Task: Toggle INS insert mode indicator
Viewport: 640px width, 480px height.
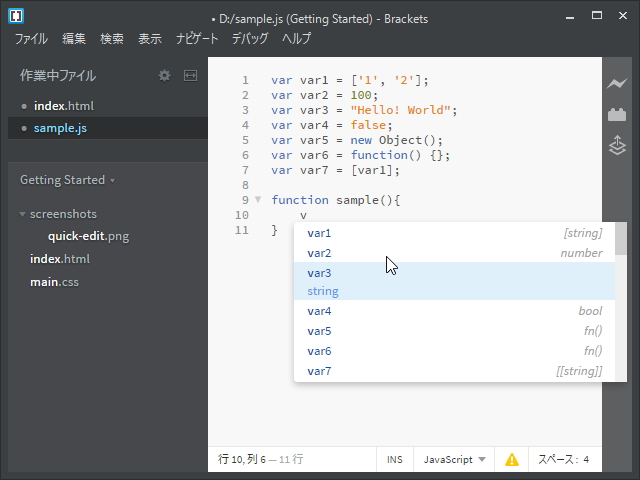Action: pos(395,460)
